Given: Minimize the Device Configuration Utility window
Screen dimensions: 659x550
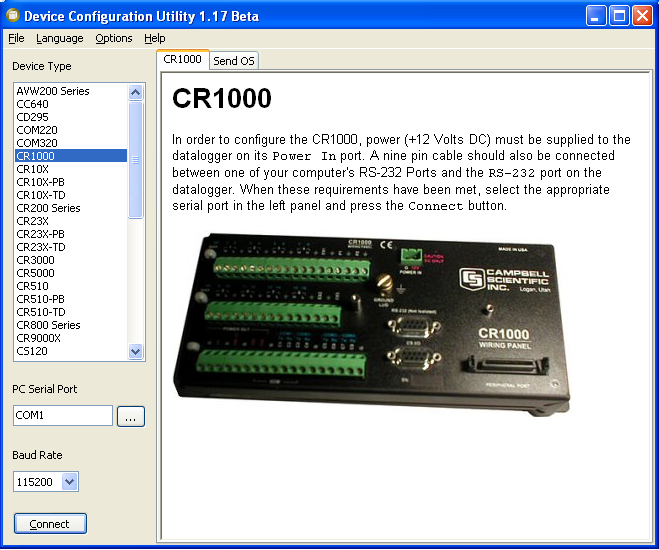Looking at the screenshot, I should pyautogui.click(x=597, y=16).
